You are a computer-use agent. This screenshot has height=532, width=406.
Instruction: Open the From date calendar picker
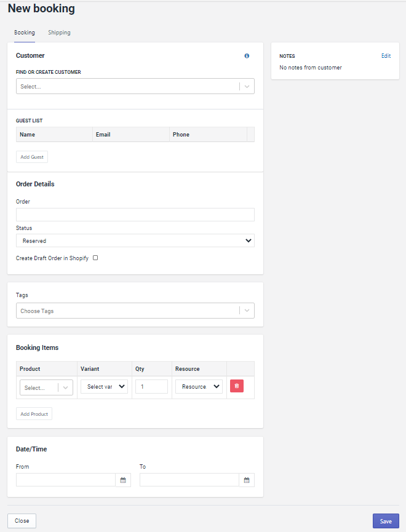(x=123, y=480)
